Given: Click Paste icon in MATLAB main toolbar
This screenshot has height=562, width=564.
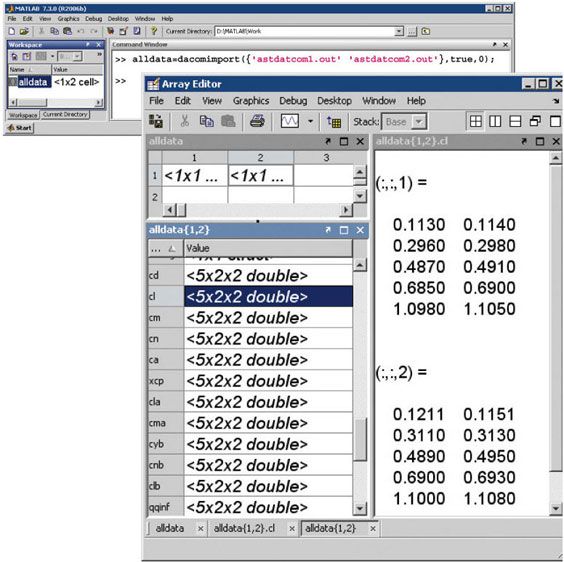Looking at the screenshot, I should click(x=67, y=31).
